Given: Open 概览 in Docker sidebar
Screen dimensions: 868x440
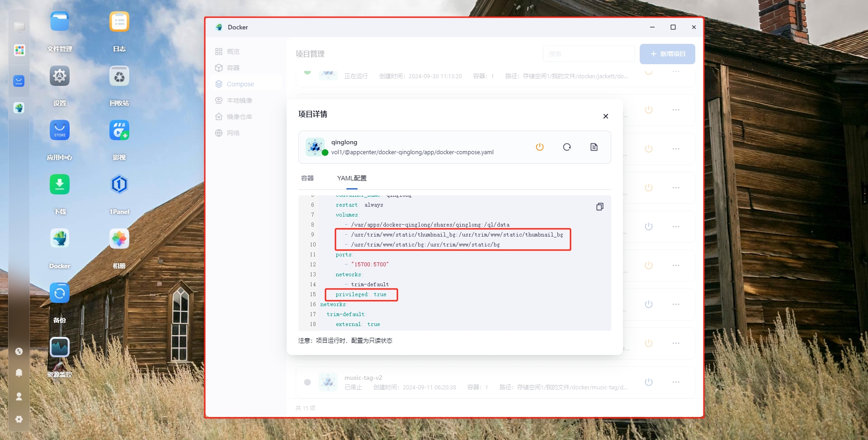Looking at the screenshot, I should click(233, 52).
